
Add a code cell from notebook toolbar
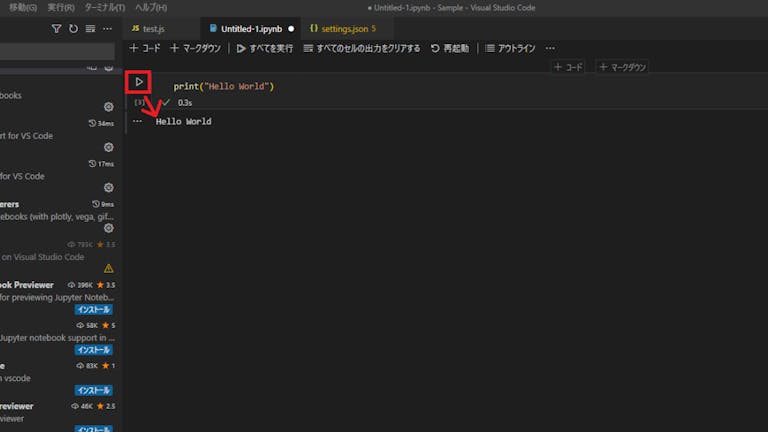click(x=145, y=48)
